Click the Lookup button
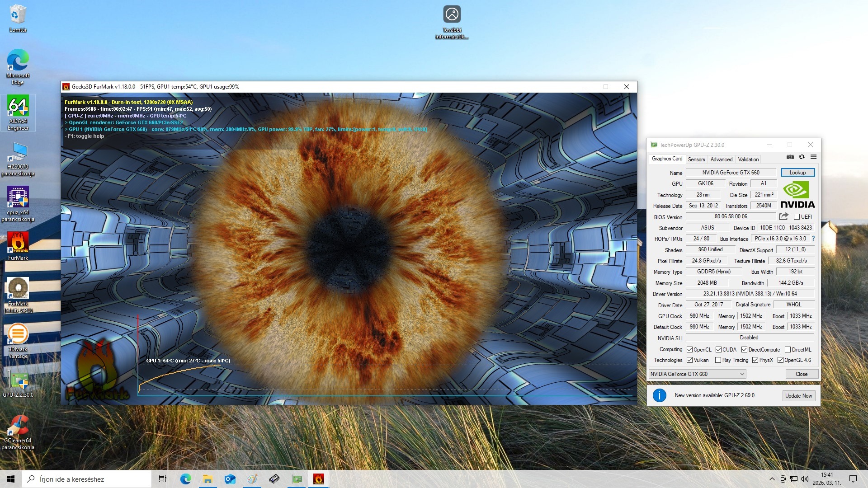Screen dimensions: 868x488 [x=797, y=173]
